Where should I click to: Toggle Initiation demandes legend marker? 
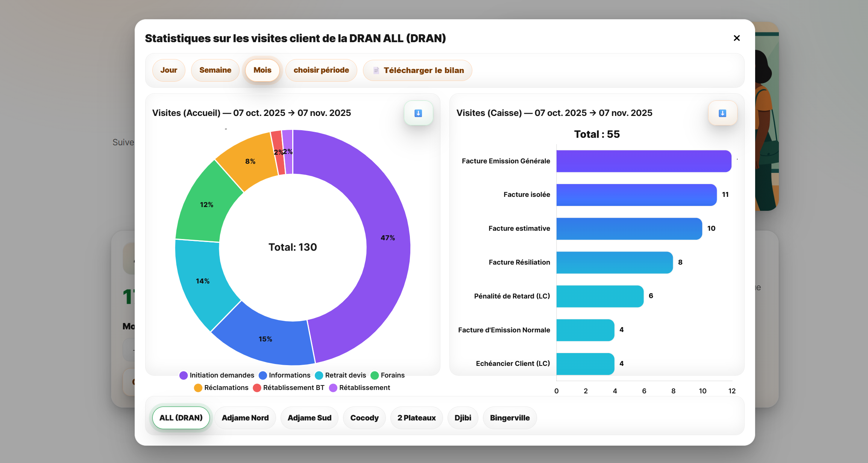[x=184, y=375]
